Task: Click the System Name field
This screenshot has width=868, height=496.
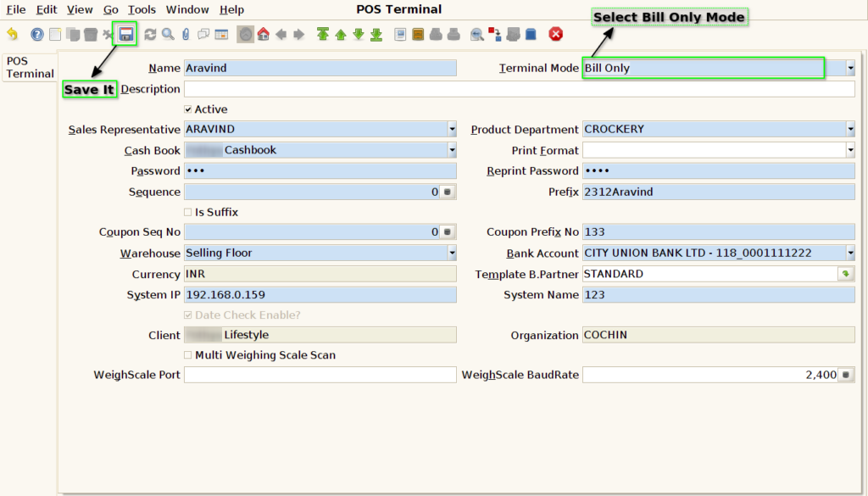Action: [x=719, y=295]
